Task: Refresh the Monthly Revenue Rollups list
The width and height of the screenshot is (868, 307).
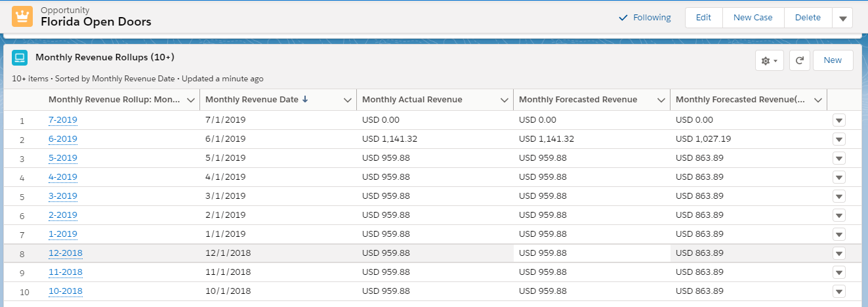Action: [x=799, y=60]
